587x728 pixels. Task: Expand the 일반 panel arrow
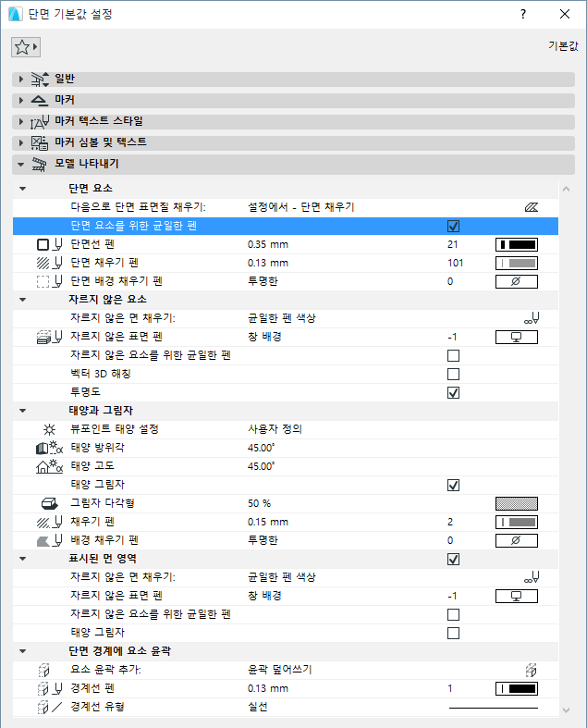(x=21, y=79)
